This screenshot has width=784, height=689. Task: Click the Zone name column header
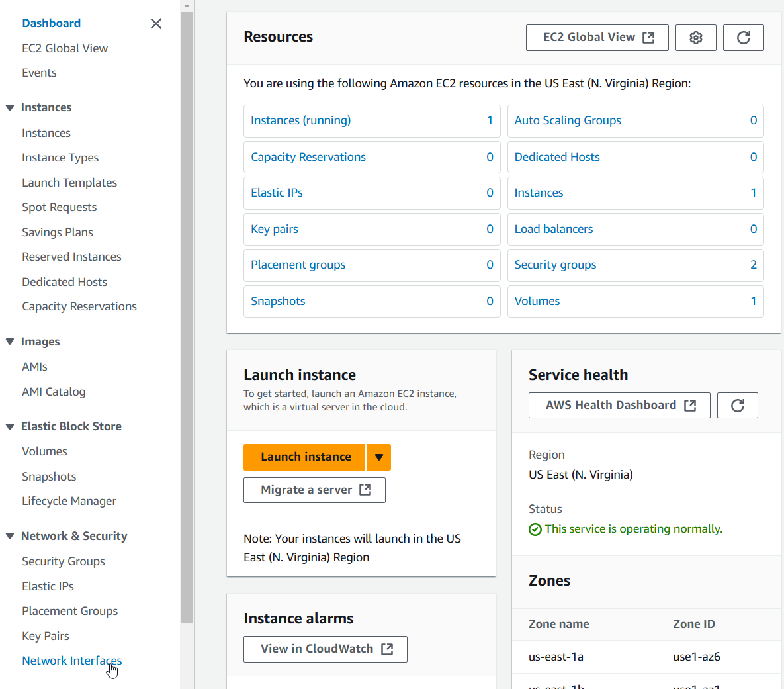click(x=558, y=624)
